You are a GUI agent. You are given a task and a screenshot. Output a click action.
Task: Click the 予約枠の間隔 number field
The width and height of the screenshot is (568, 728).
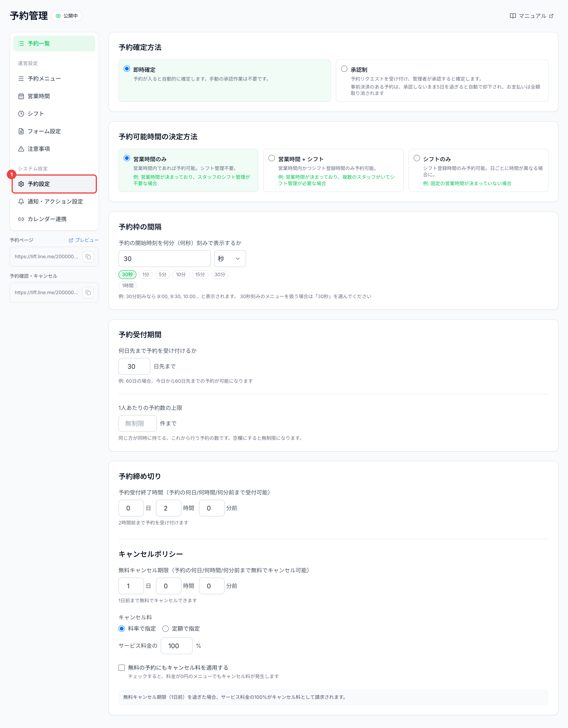[x=165, y=259]
